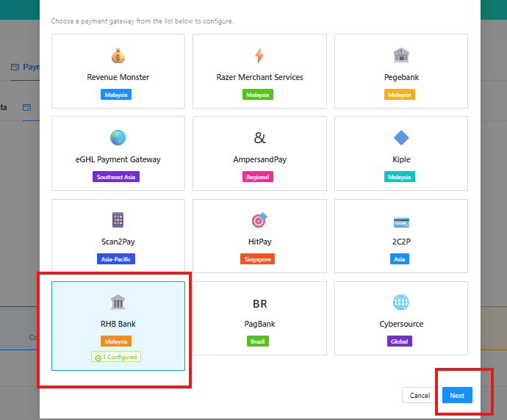Image resolution: width=507 pixels, height=420 pixels.
Task: Click the teal Malaysia tag under Kiple
Action: 399,177
